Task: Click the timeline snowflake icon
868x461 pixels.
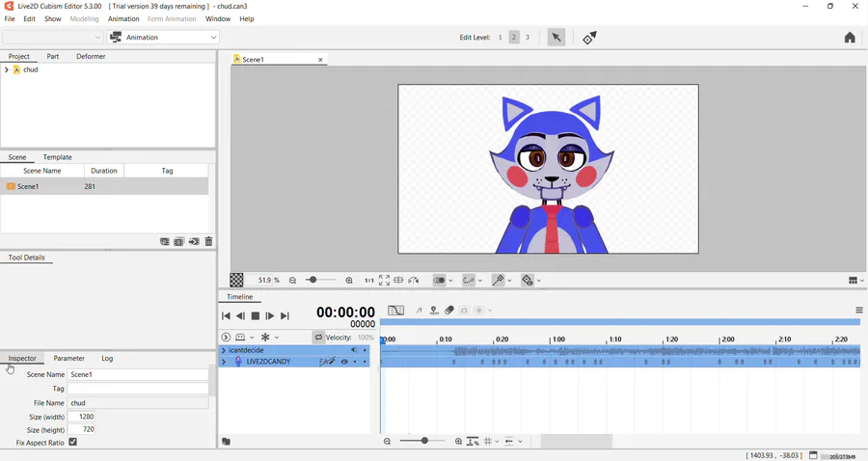Action: [265, 337]
